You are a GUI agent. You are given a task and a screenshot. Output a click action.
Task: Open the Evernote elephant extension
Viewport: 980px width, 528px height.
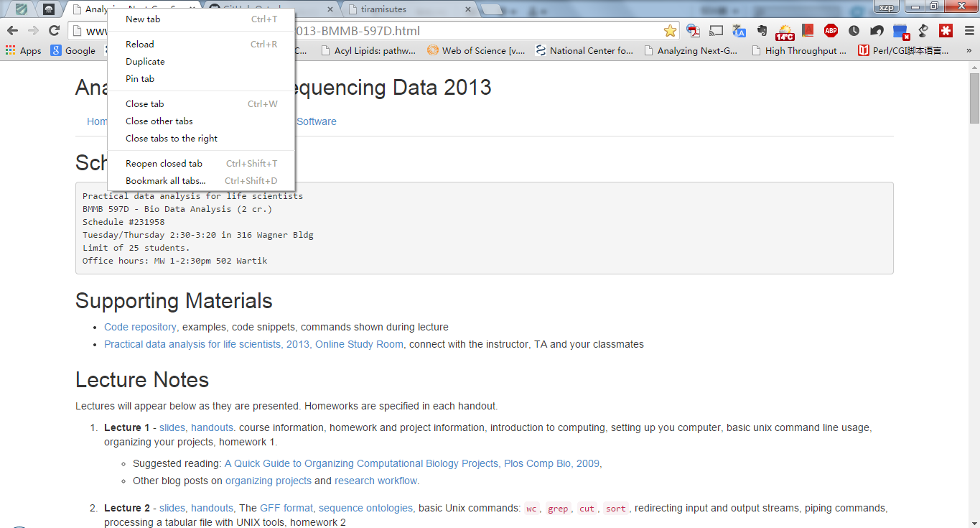point(762,30)
